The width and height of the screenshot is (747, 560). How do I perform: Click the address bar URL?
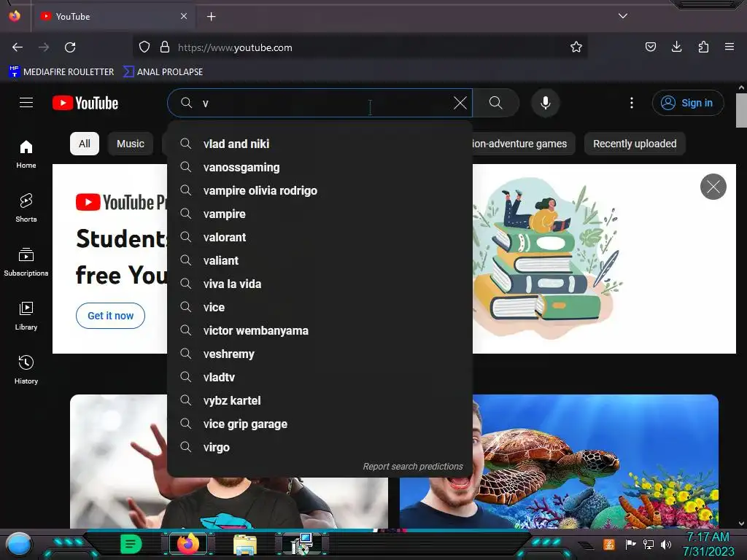click(x=235, y=47)
